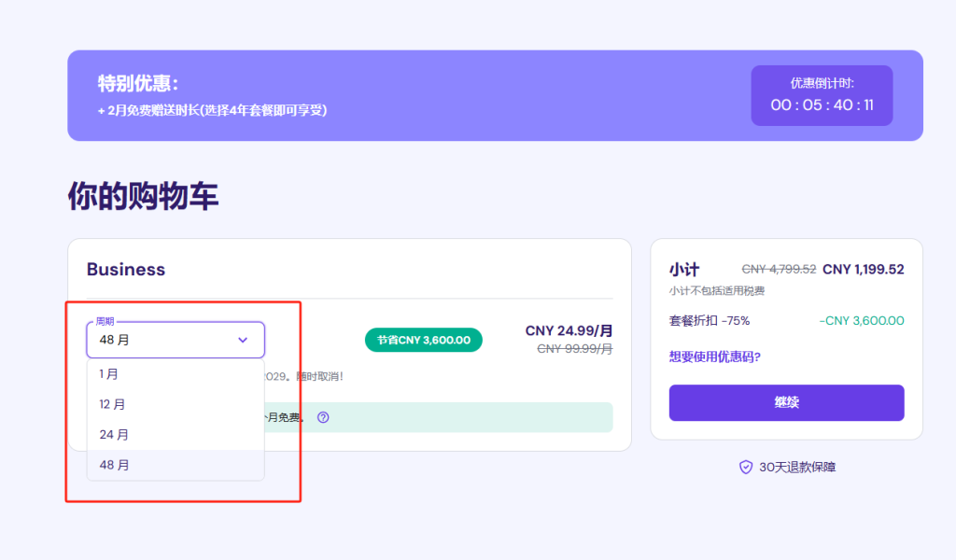Select the 24月 billing period option
Screen dimensions: 956x560
[x=114, y=434]
